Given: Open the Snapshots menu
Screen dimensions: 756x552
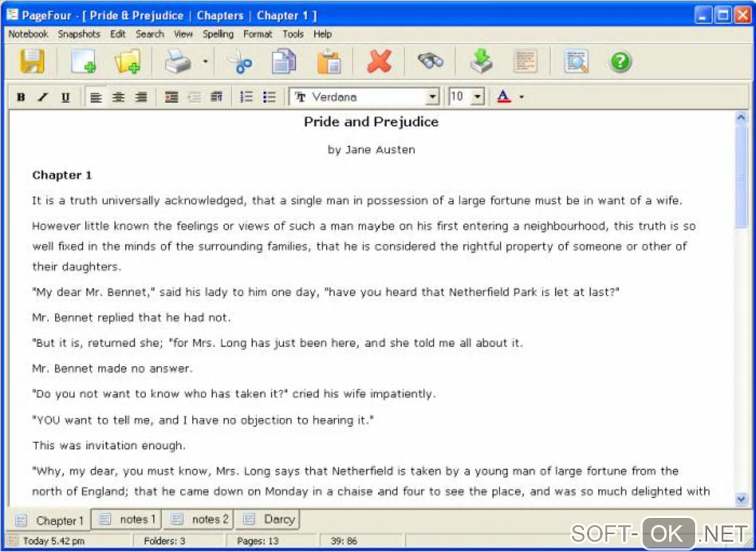Looking at the screenshot, I should (x=79, y=34).
